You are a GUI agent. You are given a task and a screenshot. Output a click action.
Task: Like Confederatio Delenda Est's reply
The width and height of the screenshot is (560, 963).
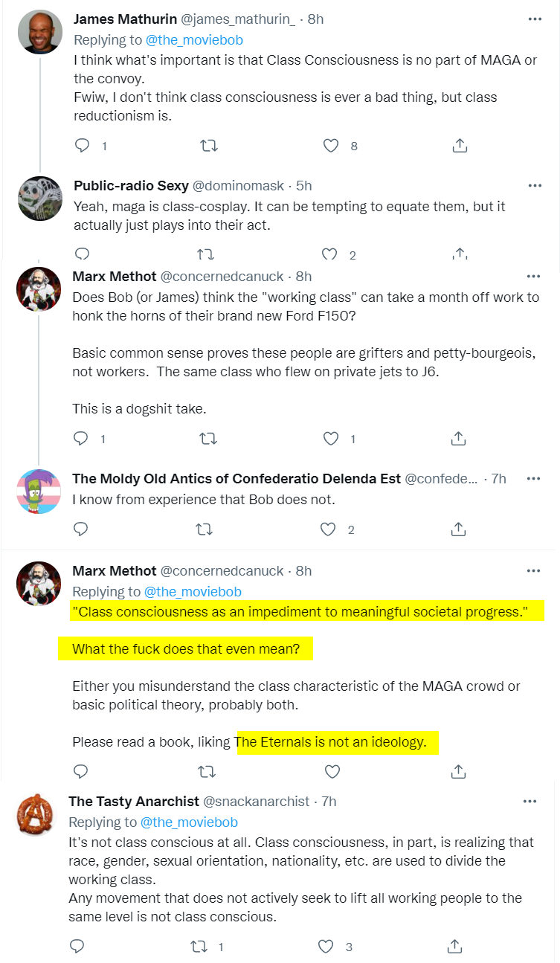328,529
